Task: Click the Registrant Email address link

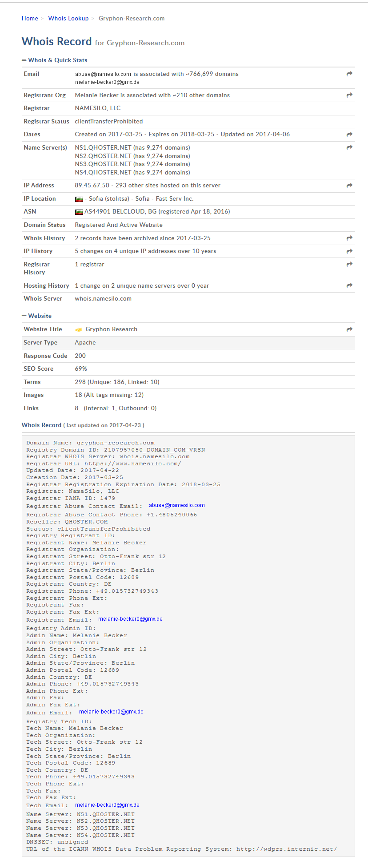Action: pos(130,619)
